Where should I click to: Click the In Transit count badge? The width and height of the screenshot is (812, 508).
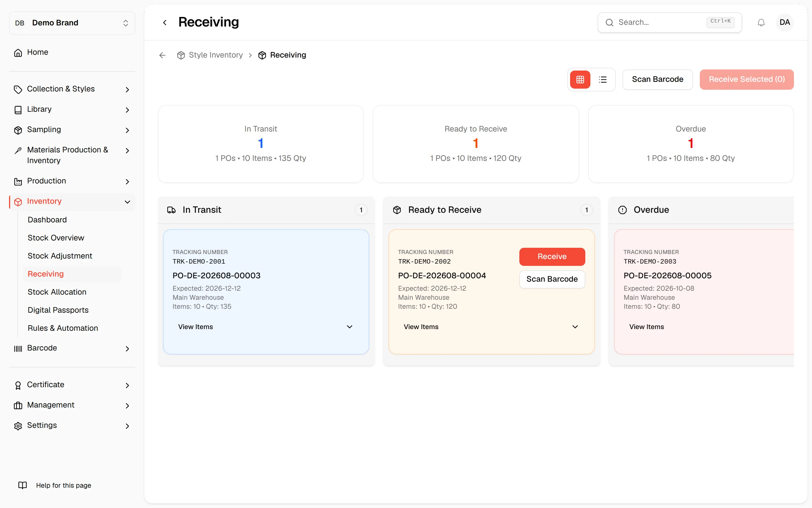[x=361, y=210]
